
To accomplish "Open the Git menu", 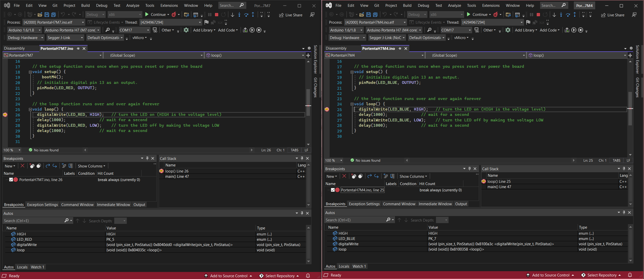I will tap(55, 5).
